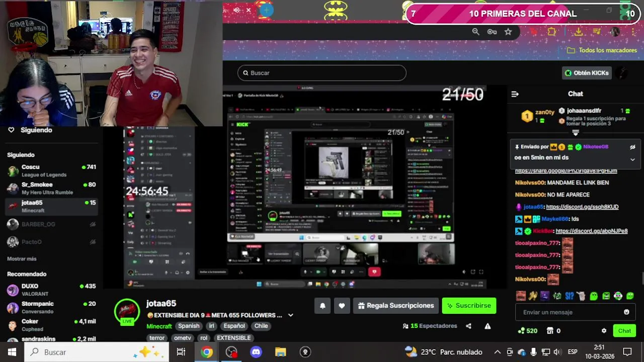Click the Suscribirse button

[x=469, y=306]
